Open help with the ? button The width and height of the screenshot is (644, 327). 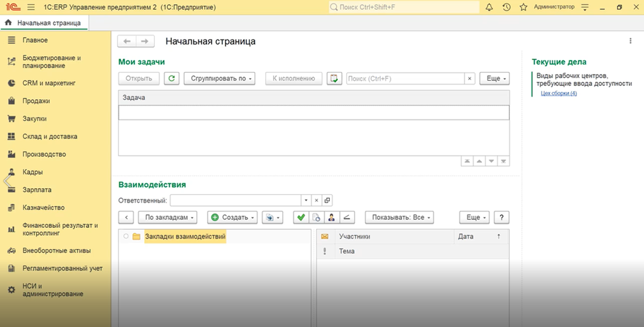click(501, 217)
